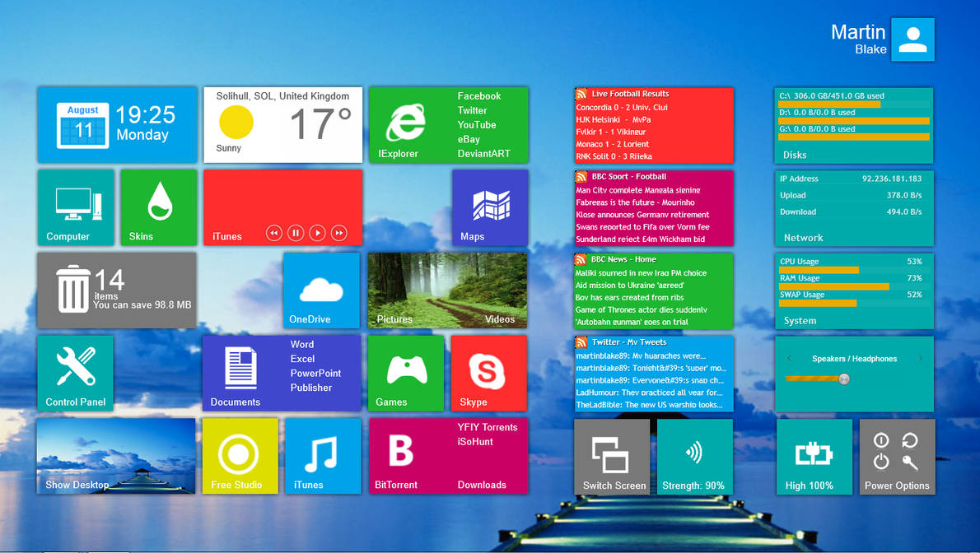Click the lock key icon in Power Options
Image resolution: width=980 pixels, height=553 pixels.
(910, 462)
